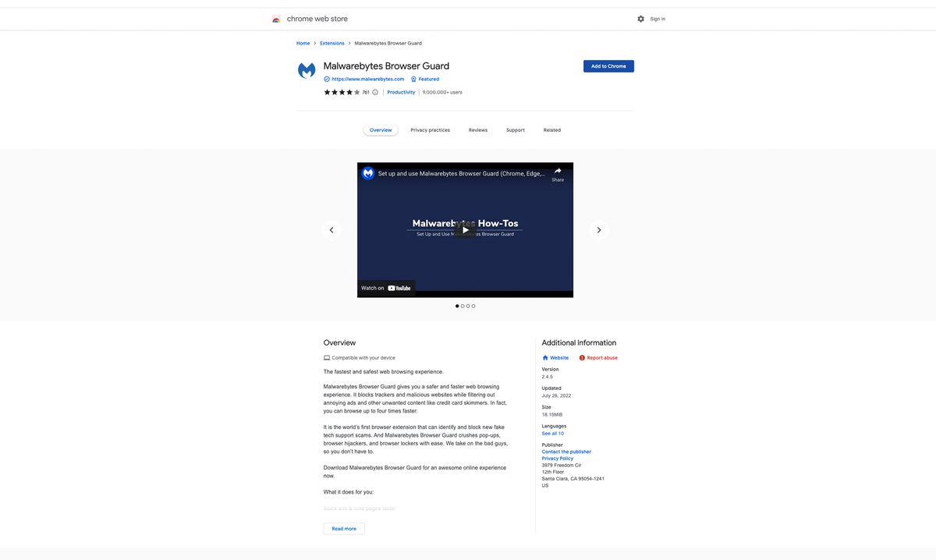This screenshot has width=936, height=560.
Task: Click the chrome web store title text
Action: (317, 19)
